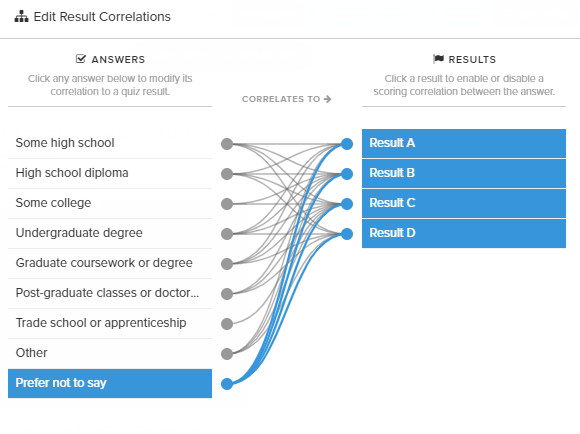
Task: Click the sitemap icon beside Edit Result Correlations
Action: (21, 17)
